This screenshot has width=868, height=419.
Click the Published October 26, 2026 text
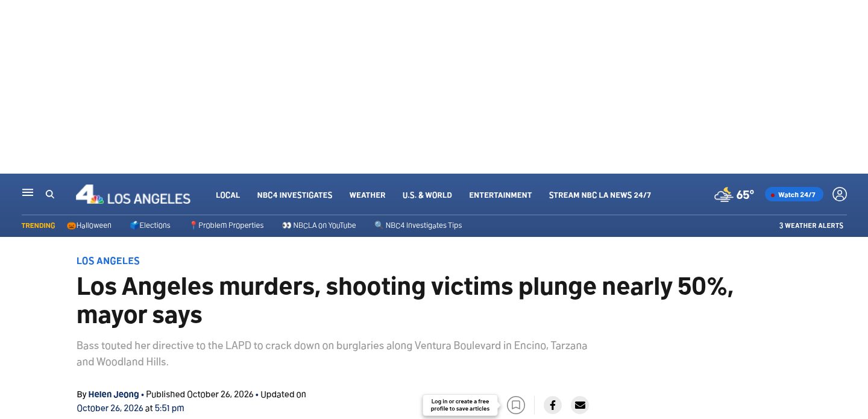coord(200,394)
